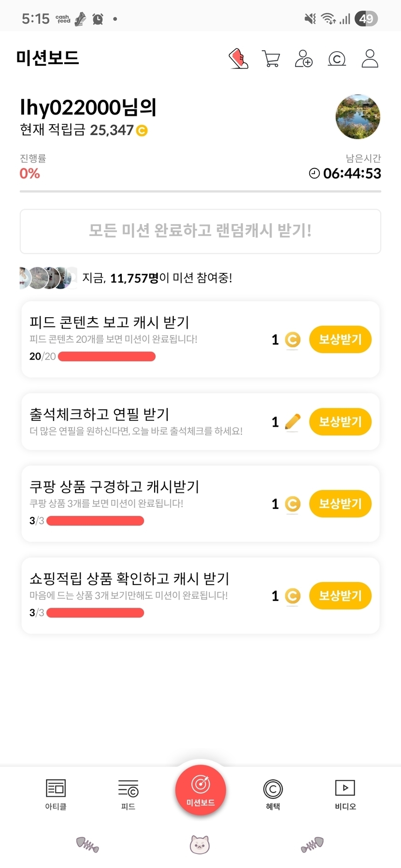Viewport: 401px width, 868px height.
Task: Open the 비디오 tab
Action: 345,794
